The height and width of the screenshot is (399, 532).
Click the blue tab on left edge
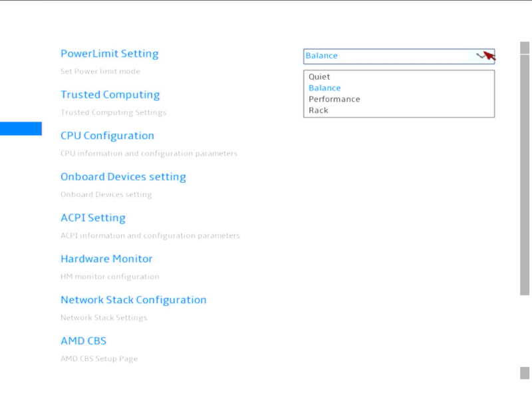21,128
